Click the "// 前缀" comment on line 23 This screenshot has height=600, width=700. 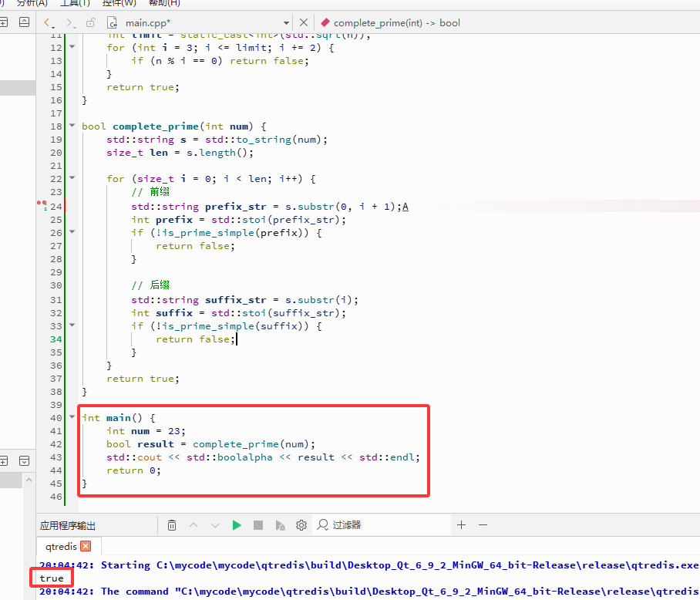(150, 192)
